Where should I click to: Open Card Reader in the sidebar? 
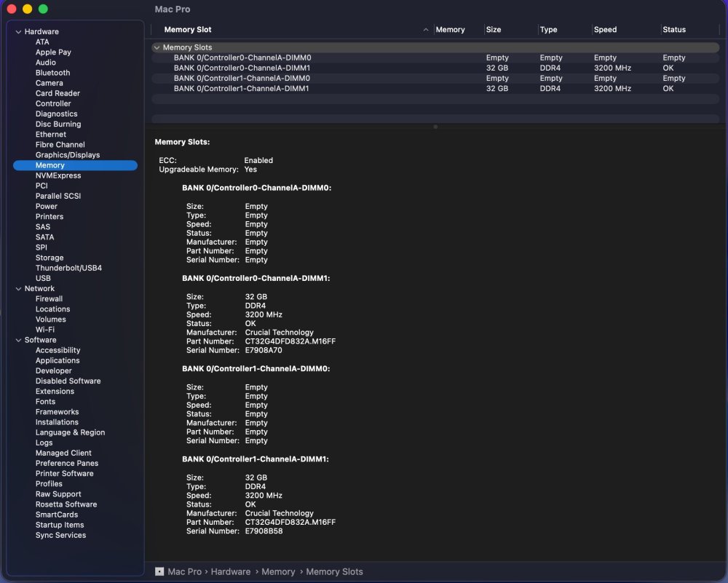coord(58,93)
